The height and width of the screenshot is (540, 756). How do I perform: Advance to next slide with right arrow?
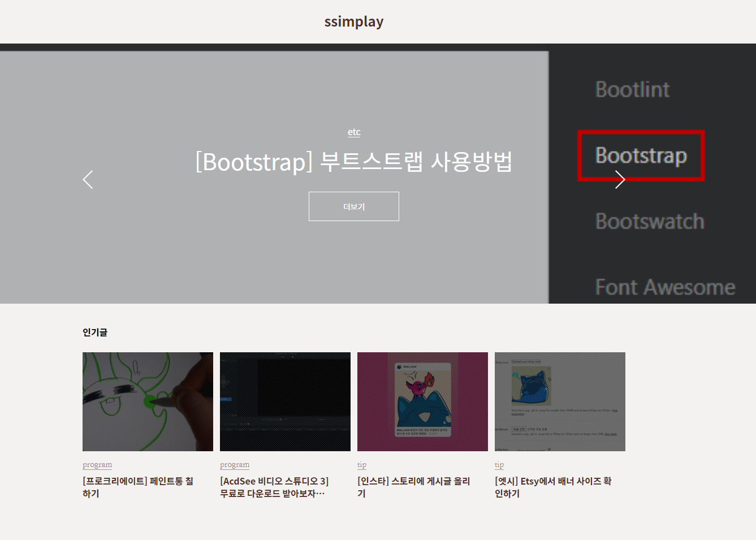(620, 180)
